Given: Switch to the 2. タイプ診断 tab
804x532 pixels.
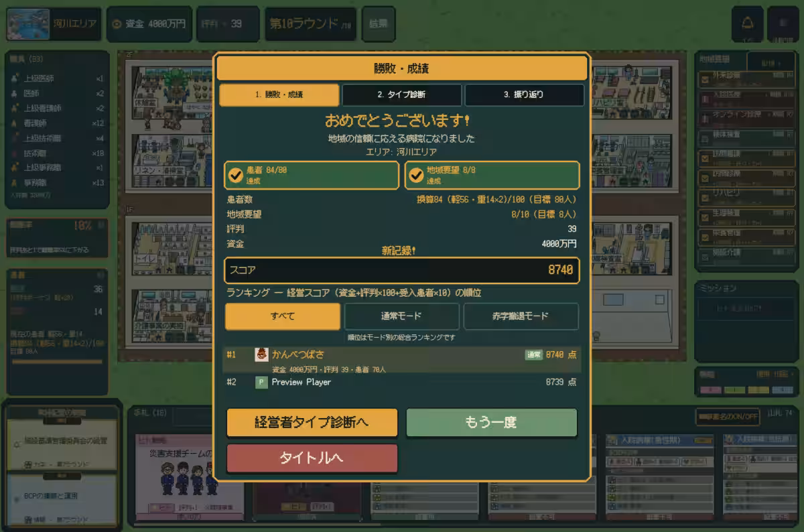Looking at the screenshot, I should coord(401,94).
